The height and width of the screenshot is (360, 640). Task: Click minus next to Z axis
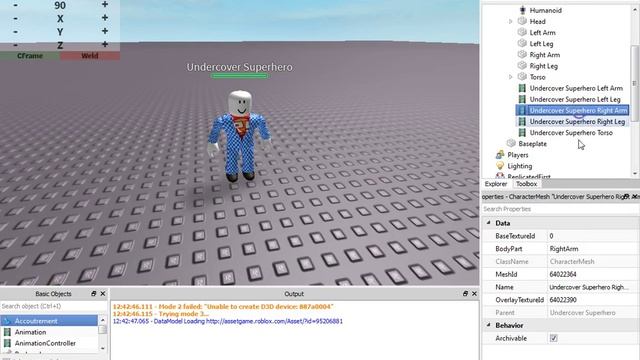pos(16,44)
